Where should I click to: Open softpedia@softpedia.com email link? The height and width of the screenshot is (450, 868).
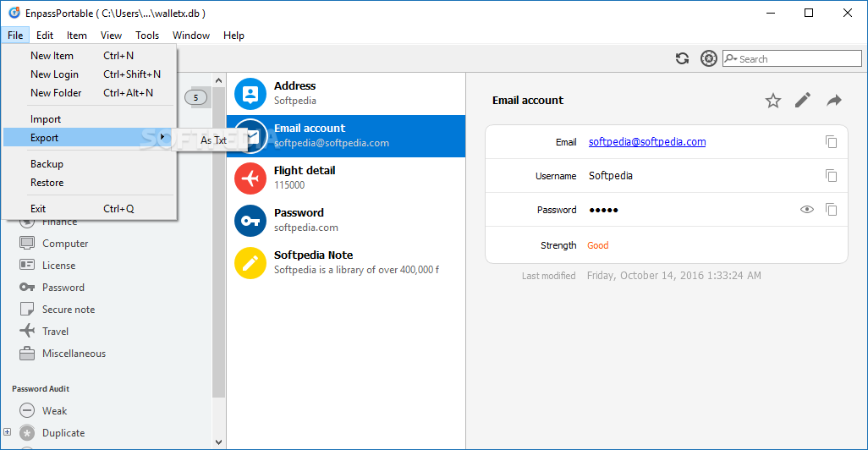pos(647,142)
